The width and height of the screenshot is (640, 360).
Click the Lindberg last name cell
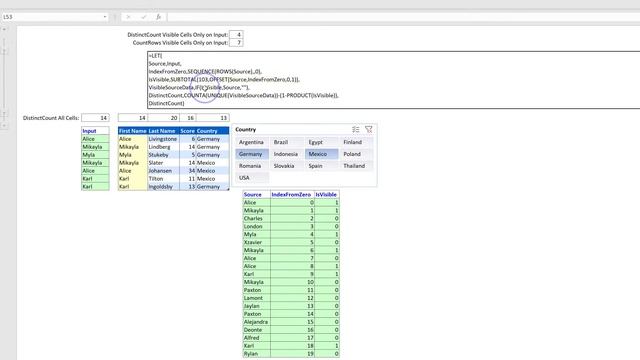point(163,147)
